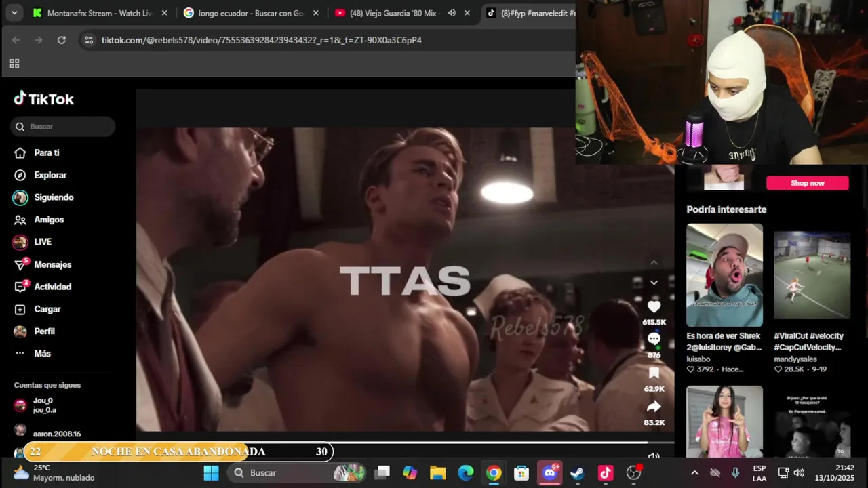Click the microphone tray icon
The height and width of the screenshot is (488, 868).
coord(735,473)
